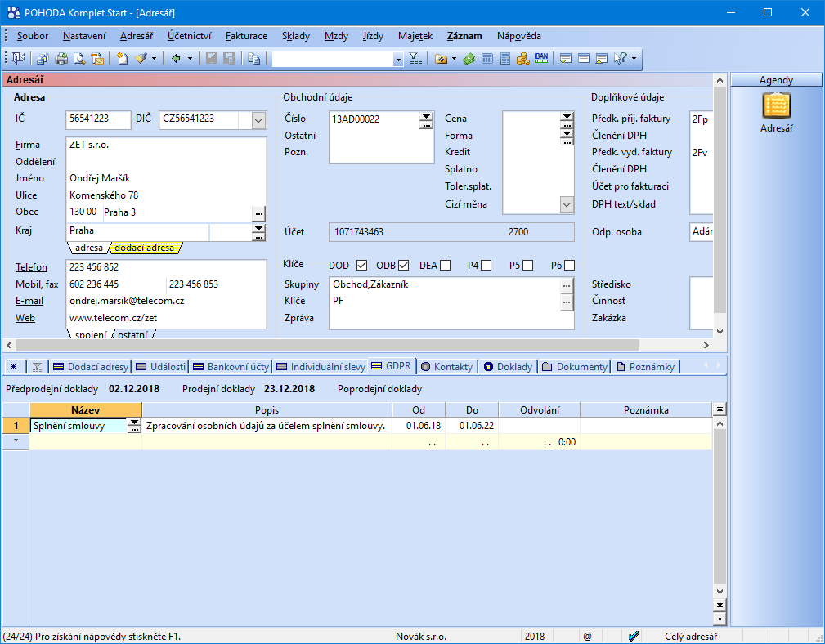The height and width of the screenshot is (644, 825).
Task: Toggle the ODB key checkbox
Action: [x=404, y=266]
